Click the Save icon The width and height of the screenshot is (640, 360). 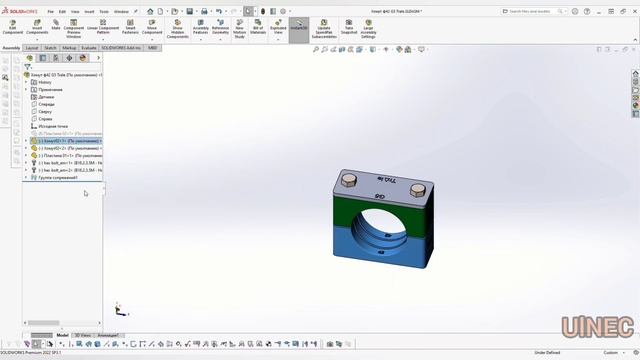190,11
